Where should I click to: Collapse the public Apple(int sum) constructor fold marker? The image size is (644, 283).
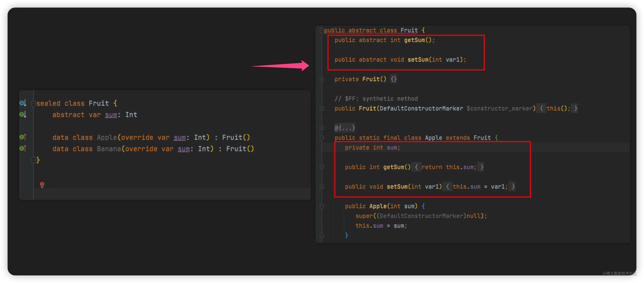322,206
